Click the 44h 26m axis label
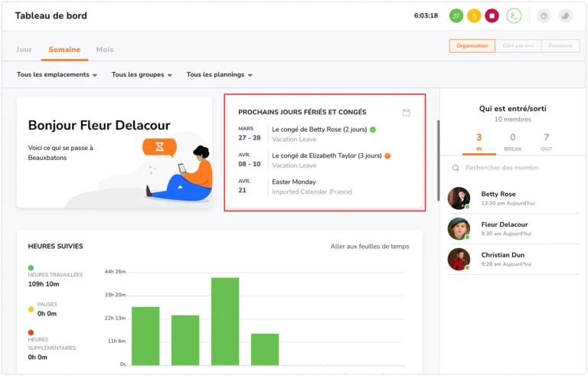Screen dimensions: 588x376 (115, 271)
